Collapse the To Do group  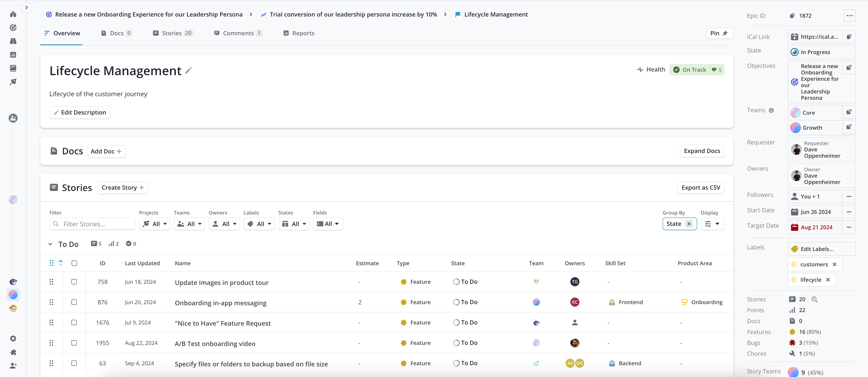[50, 244]
